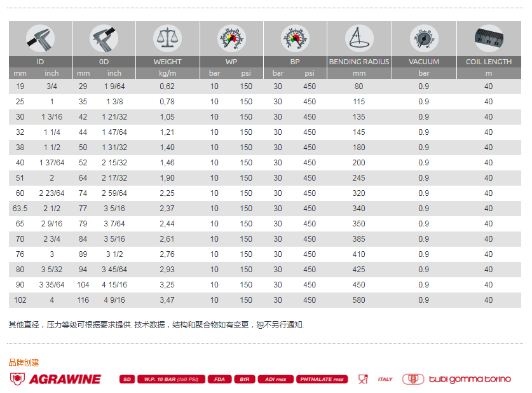Click the red FDA badge
Viewport: 532px width, 393px height.
coord(219,379)
